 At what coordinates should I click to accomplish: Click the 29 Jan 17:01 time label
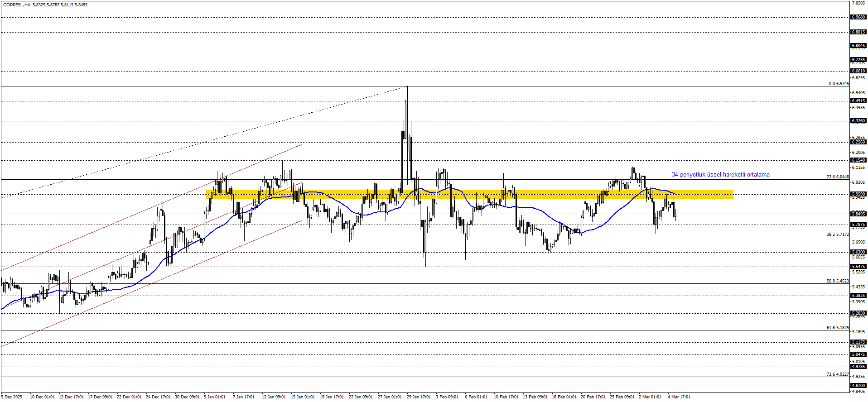click(x=419, y=397)
